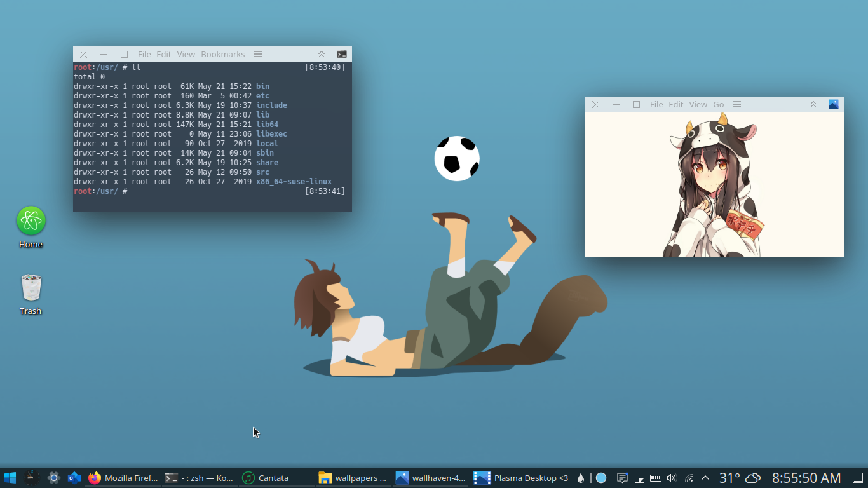Click the 'bin' directory name in terminal
The width and height of the screenshot is (868, 488).
(x=262, y=86)
